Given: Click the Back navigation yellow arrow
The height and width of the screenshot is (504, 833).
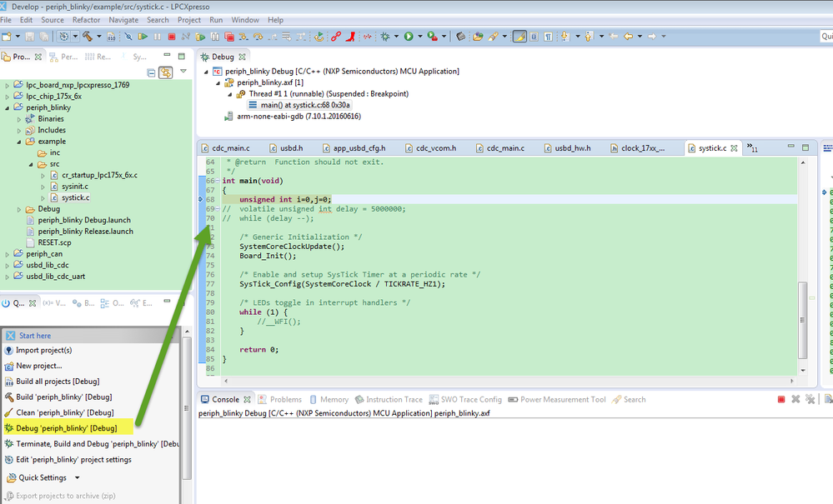Looking at the screenshot, I should point(629,36).
